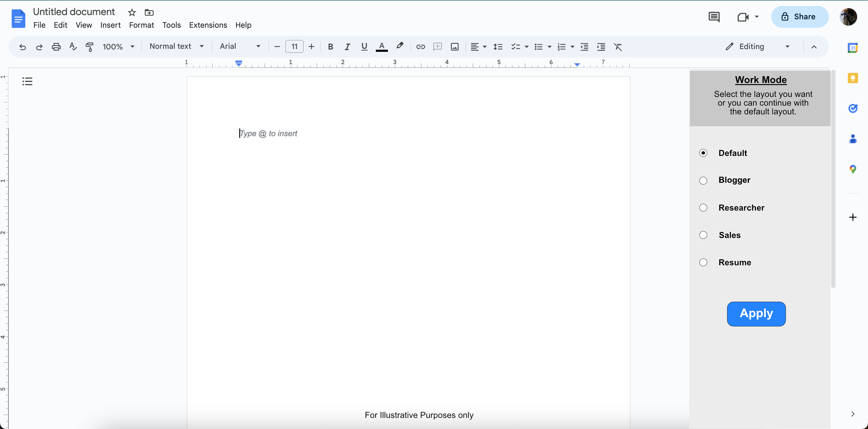Hide the side panel using the chevron
This screenshot has height=429, width=868.
(853, 414)
